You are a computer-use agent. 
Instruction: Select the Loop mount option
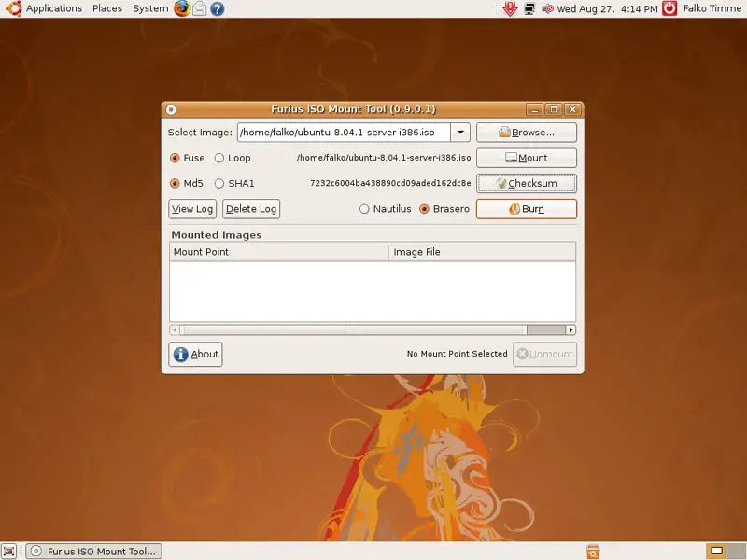pos(220,158)
